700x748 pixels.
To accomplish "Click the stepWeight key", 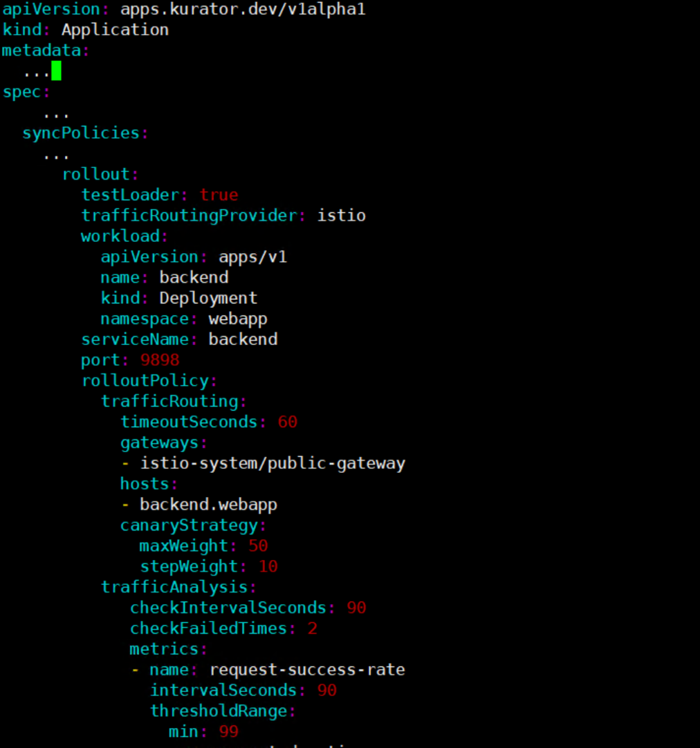I will [189, 565].
